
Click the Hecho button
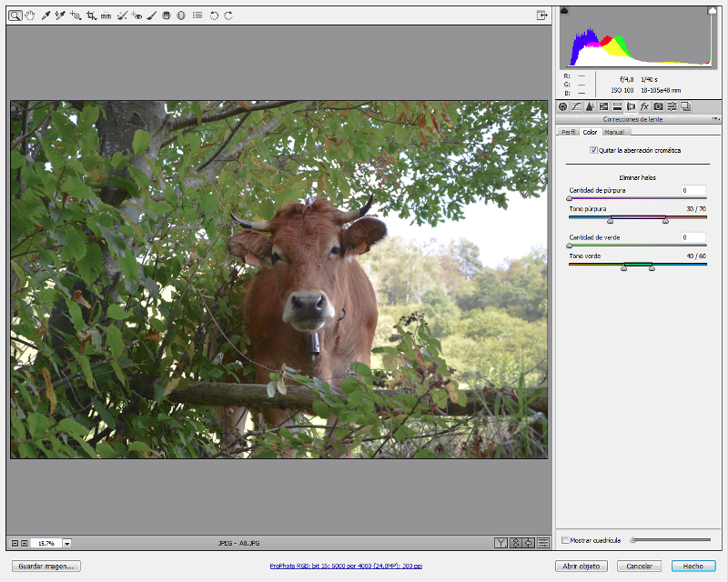tap(693, 567)
